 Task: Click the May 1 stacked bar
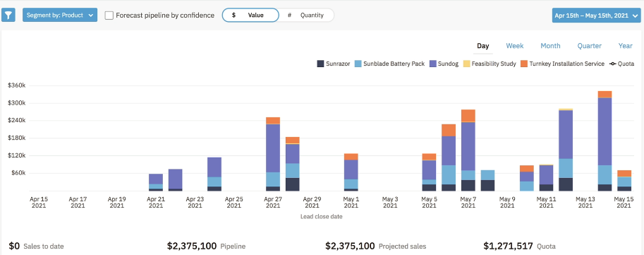(x=351, y=172)
